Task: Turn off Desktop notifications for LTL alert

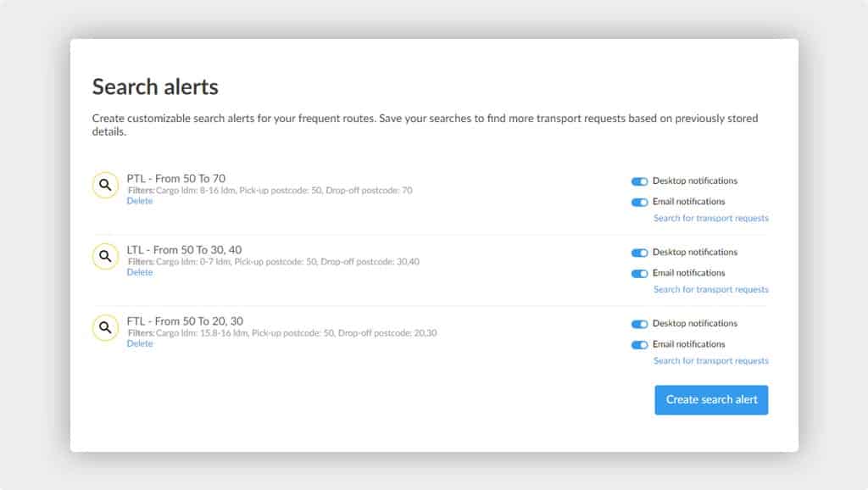Action: point(639,253)
